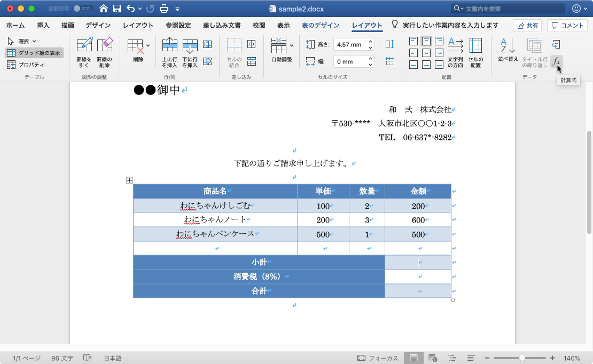The width and height of the screenshot is (593, 364).
Task: Open spelling check status icon
Action: point(88,358)
